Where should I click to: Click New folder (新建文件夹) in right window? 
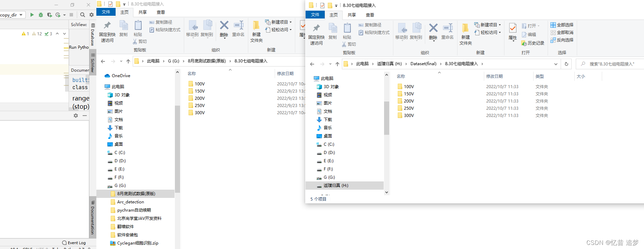pos(466,34)
